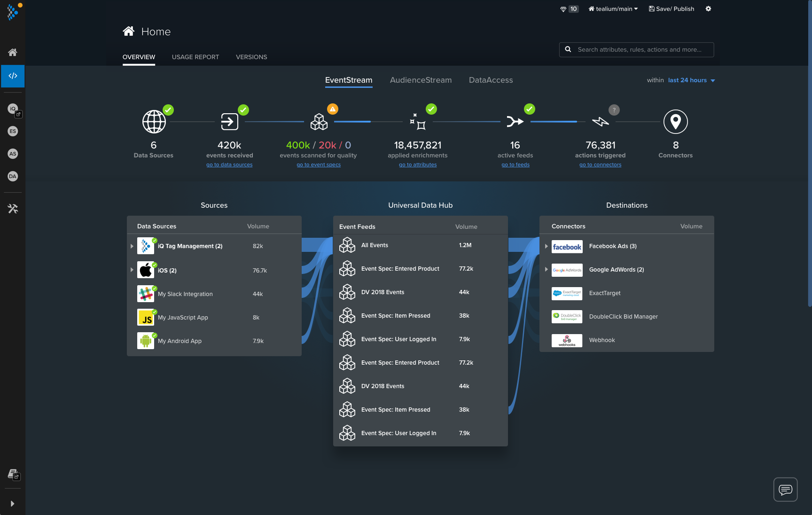Viewport: 812px width, 515px height.
Task: Click the All Events feed row
Action: (x=421, y=245)
